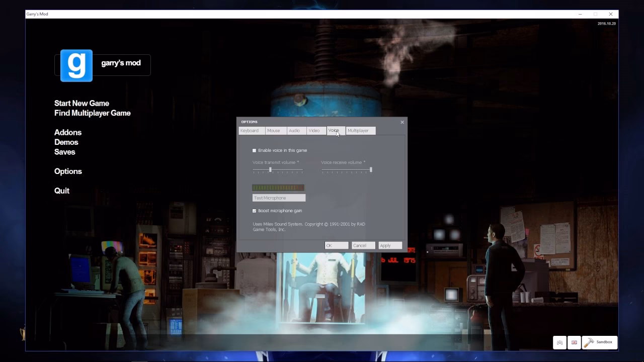Toggle Boost microphone gain checkbox
644x362 pixels.
tap(254, 211)
